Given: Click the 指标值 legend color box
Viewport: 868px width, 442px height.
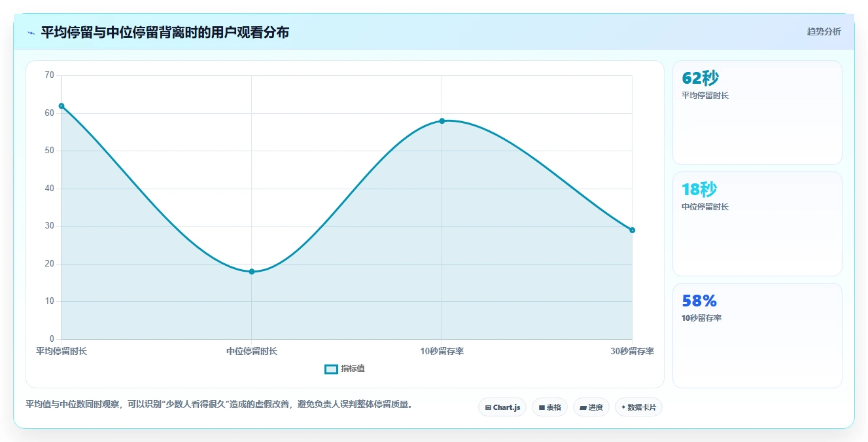Looking at the screenshot, I should 331,369.
